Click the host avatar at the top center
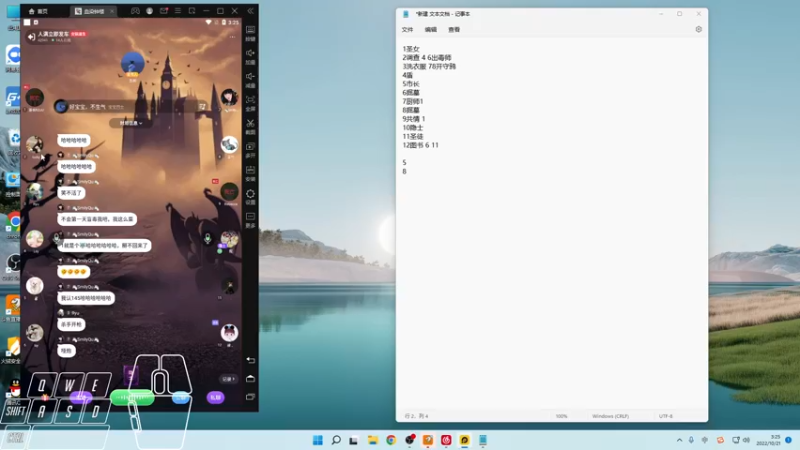The image size is (800, 450). (133, 64)
